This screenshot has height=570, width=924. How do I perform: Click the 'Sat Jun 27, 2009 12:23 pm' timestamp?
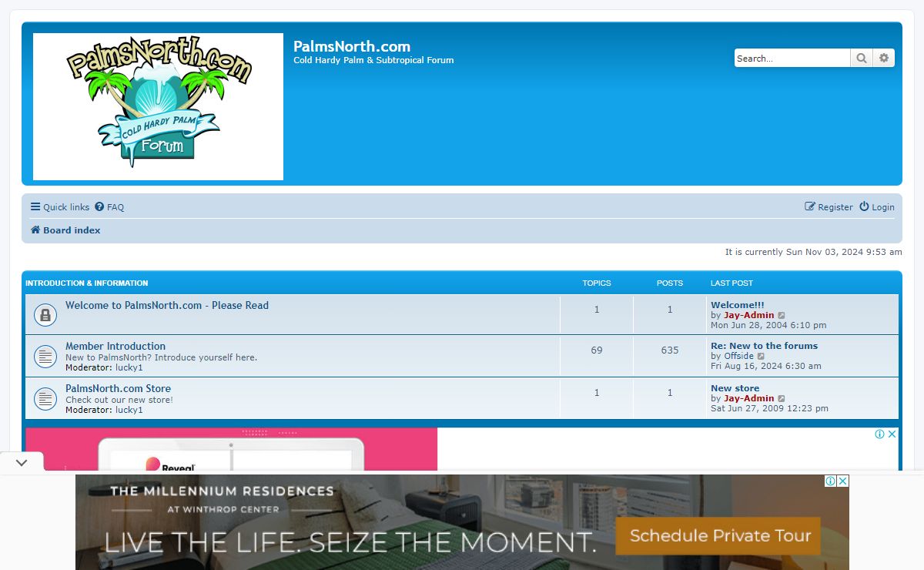click(x=769, y=408)
